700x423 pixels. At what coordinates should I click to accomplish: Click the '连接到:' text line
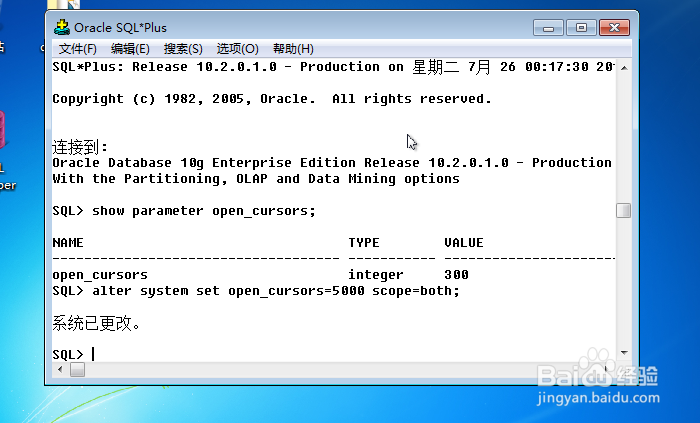80,146
